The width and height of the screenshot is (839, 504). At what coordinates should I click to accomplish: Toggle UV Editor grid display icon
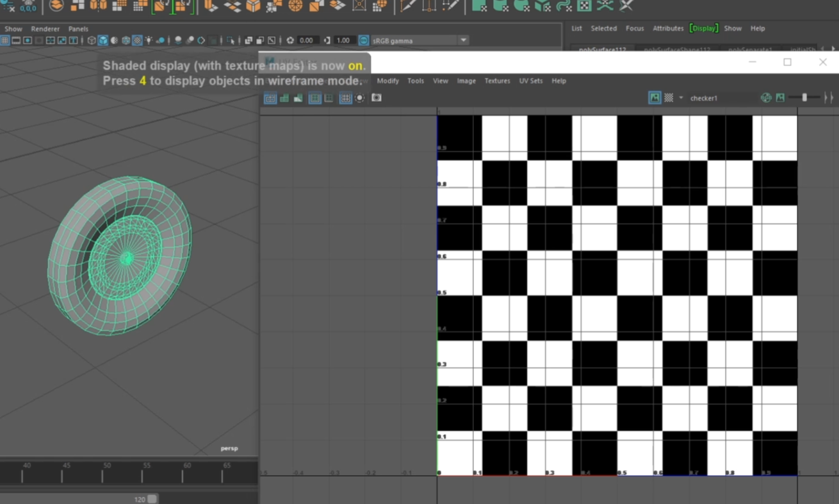(346, 98)
